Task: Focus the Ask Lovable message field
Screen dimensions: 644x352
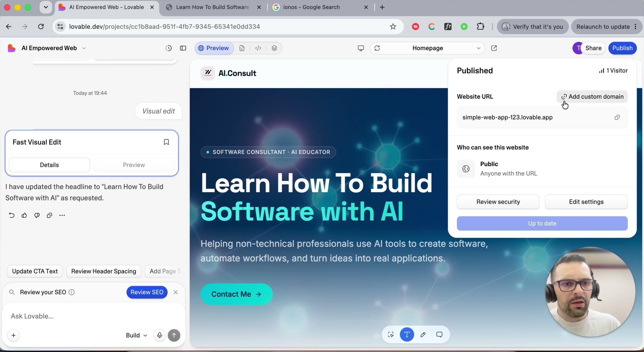Action: click(x=93, y=316)
